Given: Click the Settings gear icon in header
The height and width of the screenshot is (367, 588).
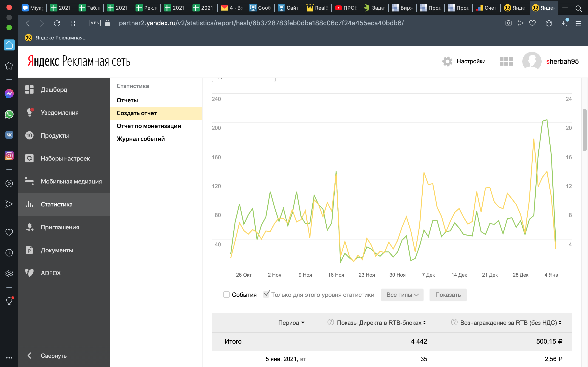Looking at the screenshot, I should tap(447, 61).
